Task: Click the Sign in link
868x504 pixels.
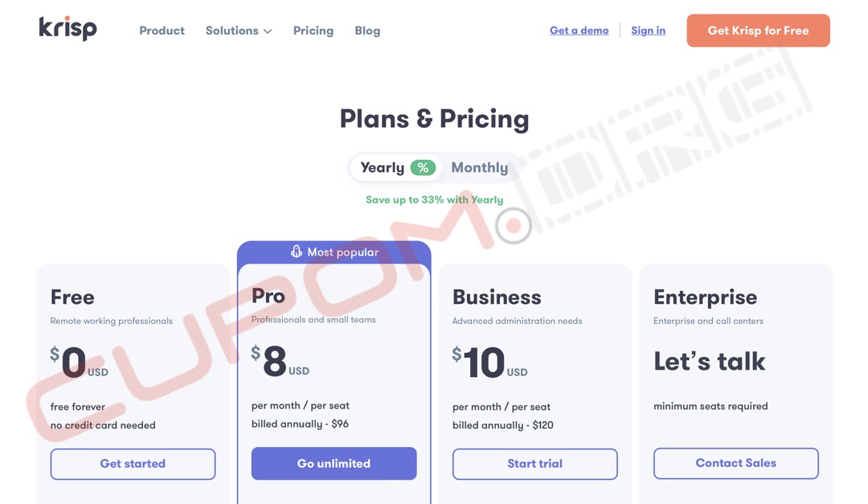Action: 648,31
